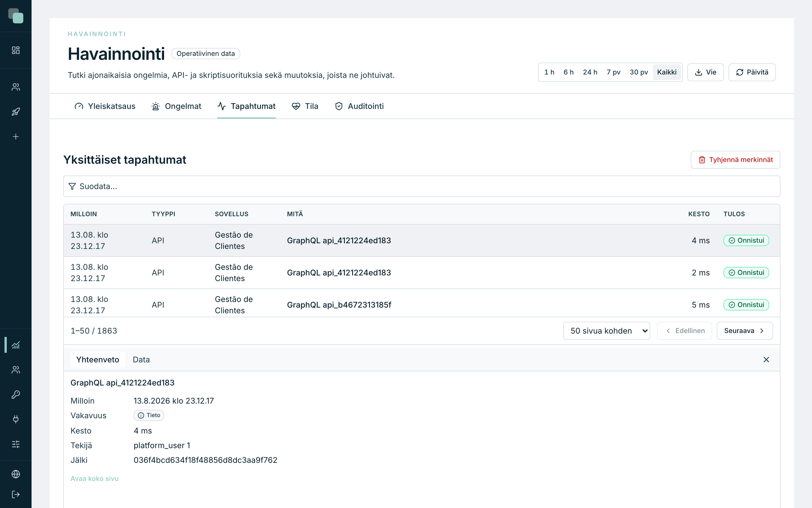The image size is (812, 508).
Task: Switch to the Tapahtumat tab
Action: click(x=246, y=106)
